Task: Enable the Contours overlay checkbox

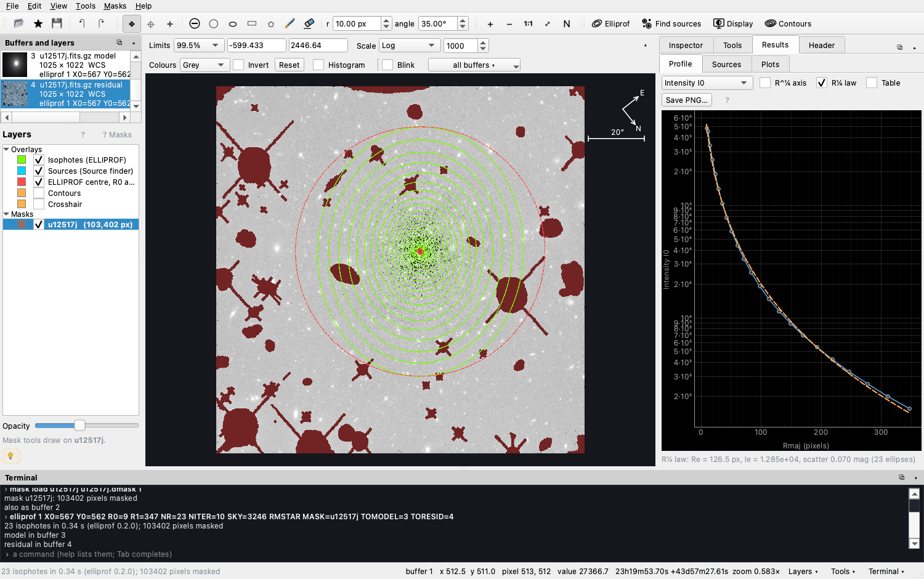Action: coord(39,193)
